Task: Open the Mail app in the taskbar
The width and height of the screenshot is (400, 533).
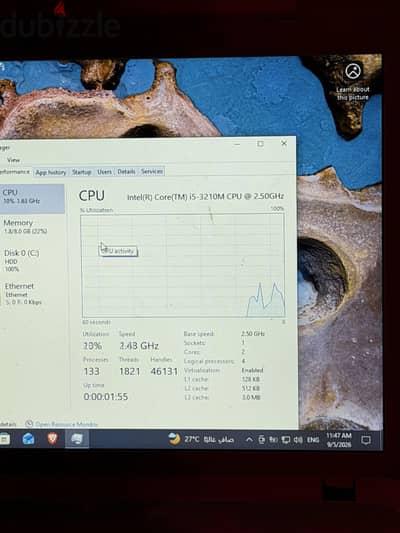Action: point(28,439)
